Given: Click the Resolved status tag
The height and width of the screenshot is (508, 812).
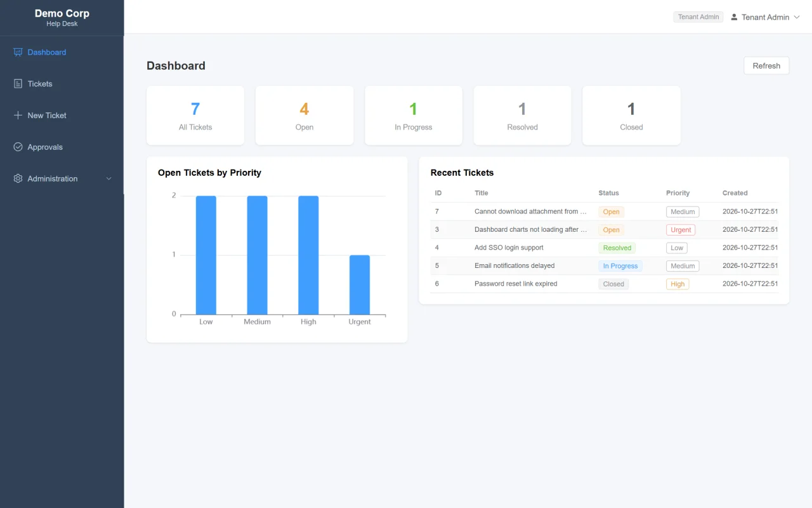Looking at the screenshot, I should coord(617,248).
